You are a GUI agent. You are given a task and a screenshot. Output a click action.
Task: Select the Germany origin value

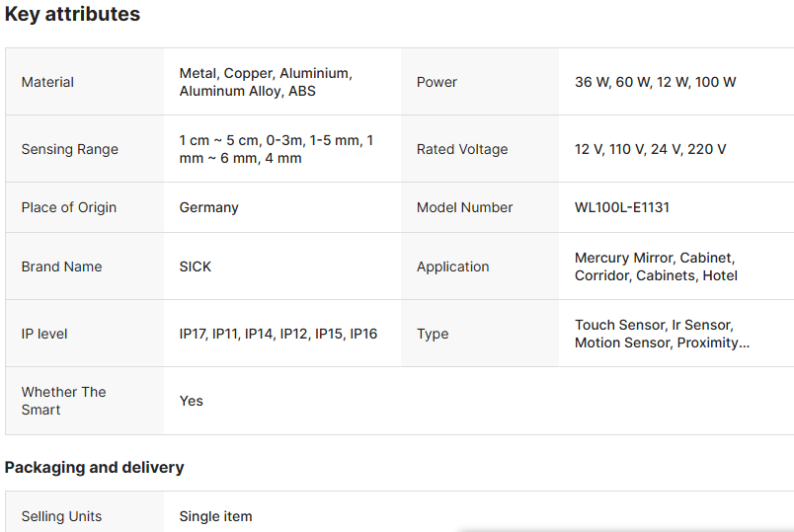208,207
